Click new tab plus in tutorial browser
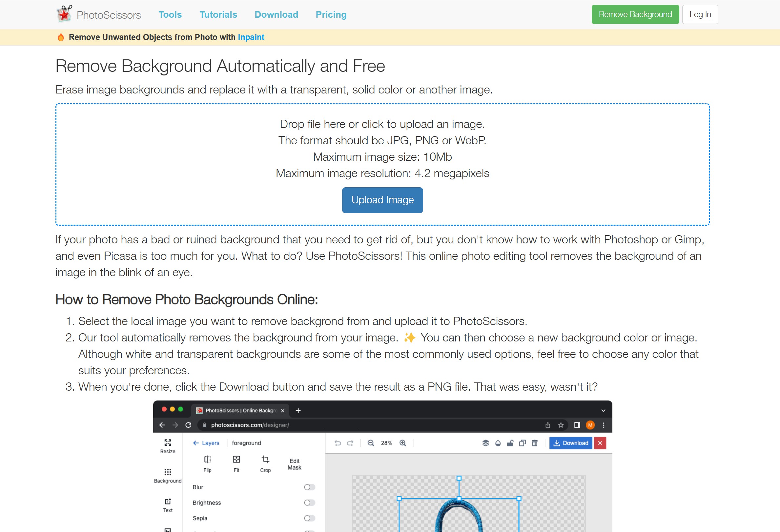Screen dimensions: 780x532 (298, 411)
